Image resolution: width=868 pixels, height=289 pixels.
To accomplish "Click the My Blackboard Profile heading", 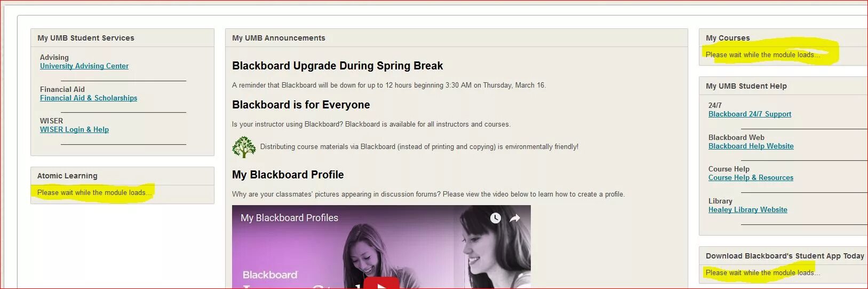I will coord(288,175).
